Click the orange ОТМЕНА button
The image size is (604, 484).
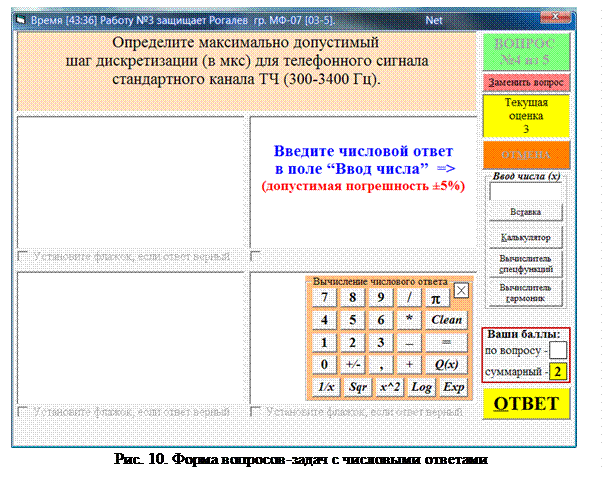(526, 155)
